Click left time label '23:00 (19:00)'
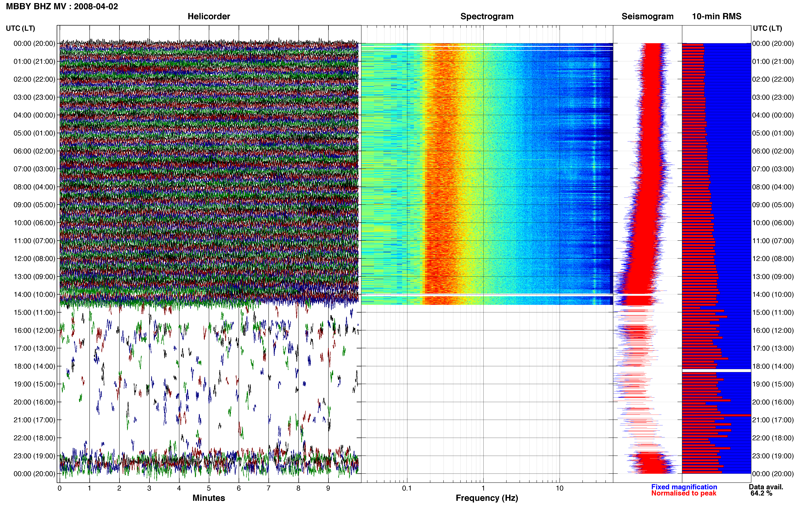 [x=34, y=456]
